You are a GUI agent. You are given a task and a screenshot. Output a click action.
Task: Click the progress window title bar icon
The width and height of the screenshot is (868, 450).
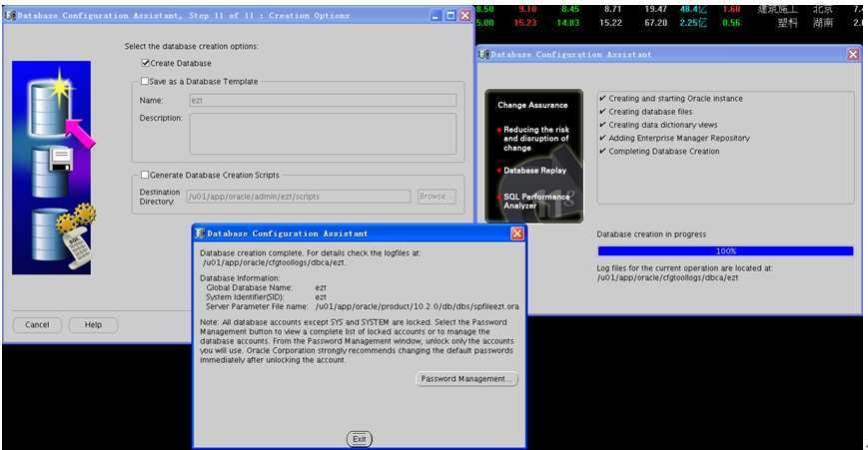coord(483,54)
